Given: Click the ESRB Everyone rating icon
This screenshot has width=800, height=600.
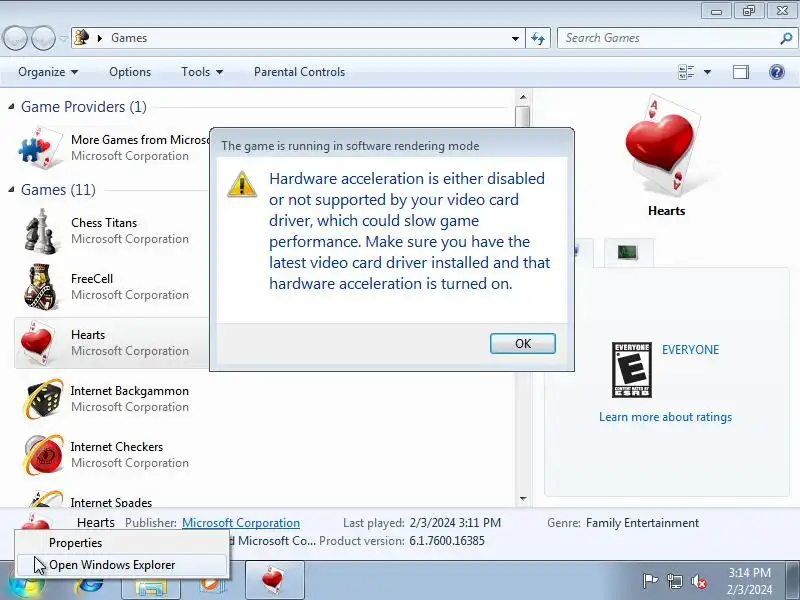Looking at the screenshot, I should (632, 370).
